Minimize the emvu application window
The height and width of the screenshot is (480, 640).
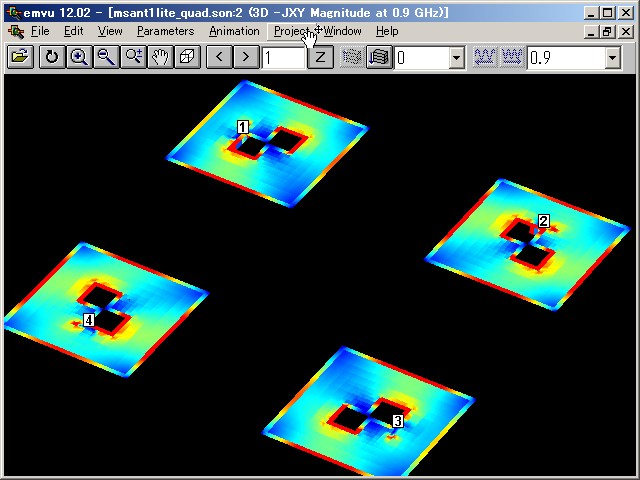coord(591,13)
